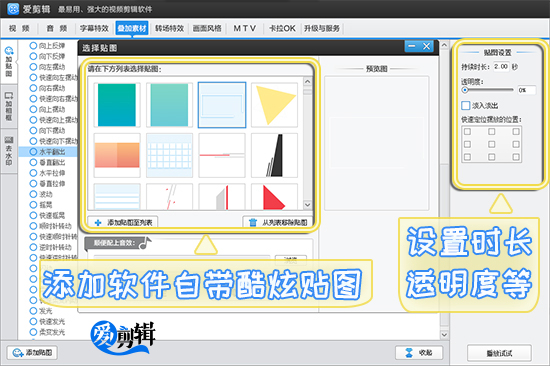Click the music note sound effect icon
550x366 pixels.
tap(145, 243)
